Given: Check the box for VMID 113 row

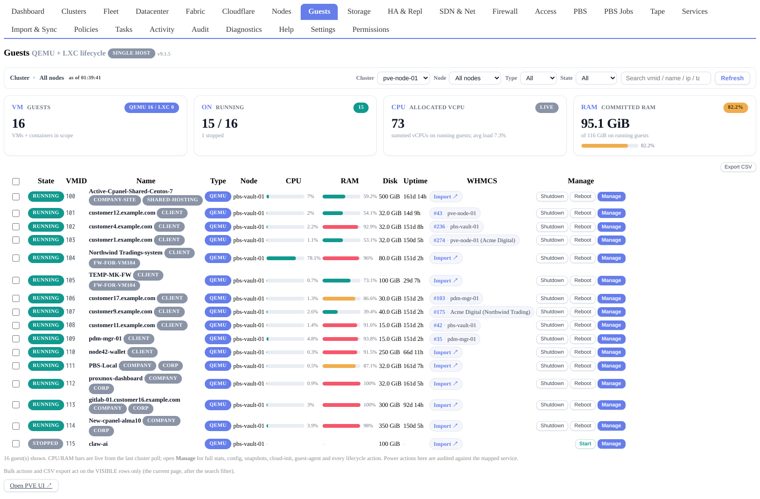Looking at the screenshot, I should [x=16, y=405].
